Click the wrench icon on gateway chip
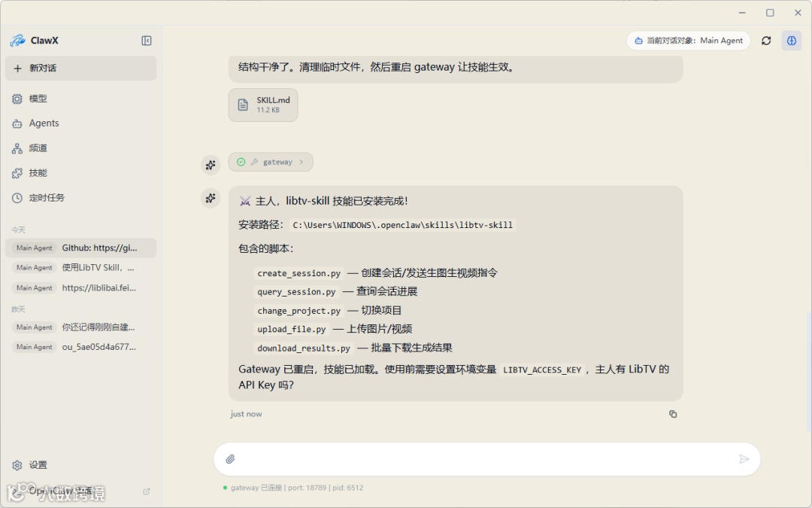This screenshot has height=508, width=812. click(x=254, y=162)
